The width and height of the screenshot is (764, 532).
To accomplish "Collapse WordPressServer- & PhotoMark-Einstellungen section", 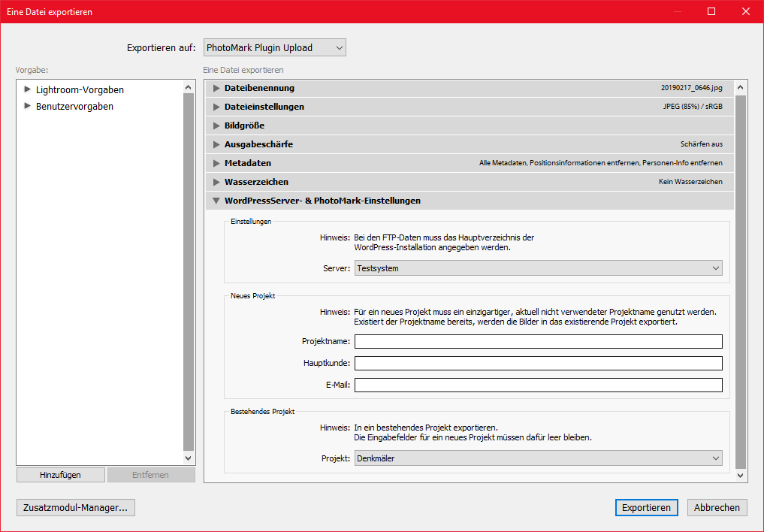I will click(x=217, y=201).
